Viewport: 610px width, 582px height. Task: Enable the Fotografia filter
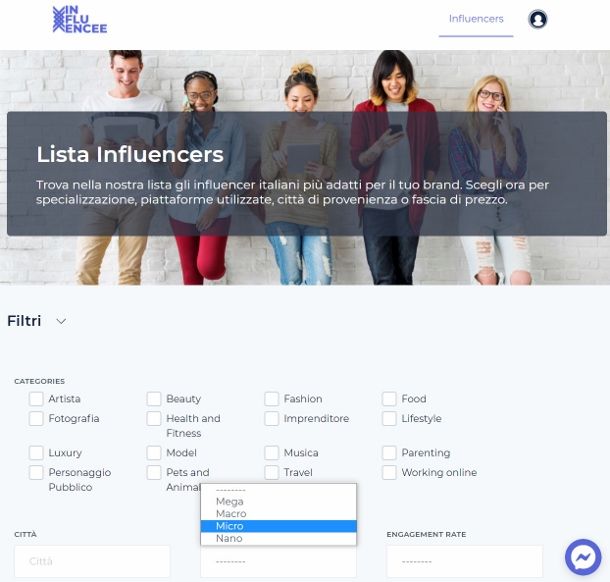tap(36, 419)
